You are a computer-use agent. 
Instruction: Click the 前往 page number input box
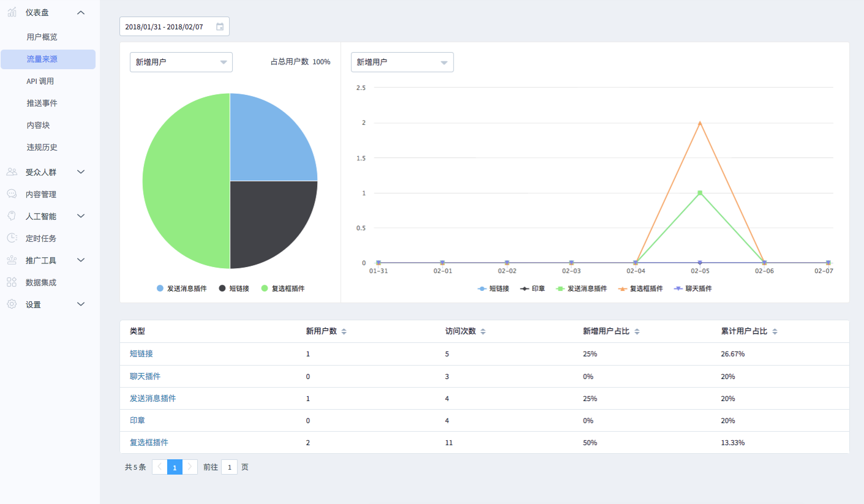tap(229, 467)
